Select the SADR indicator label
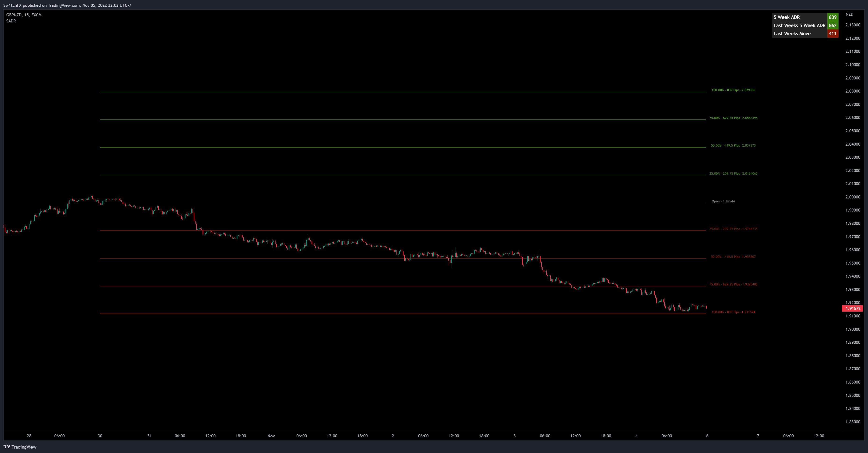 [11, 21]
